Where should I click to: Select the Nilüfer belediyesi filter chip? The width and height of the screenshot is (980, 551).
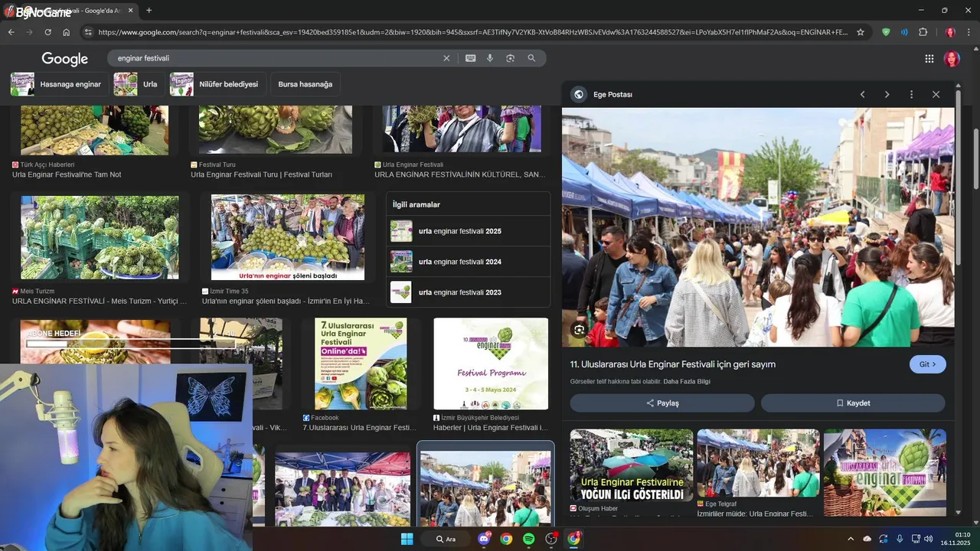coord(216,84)
